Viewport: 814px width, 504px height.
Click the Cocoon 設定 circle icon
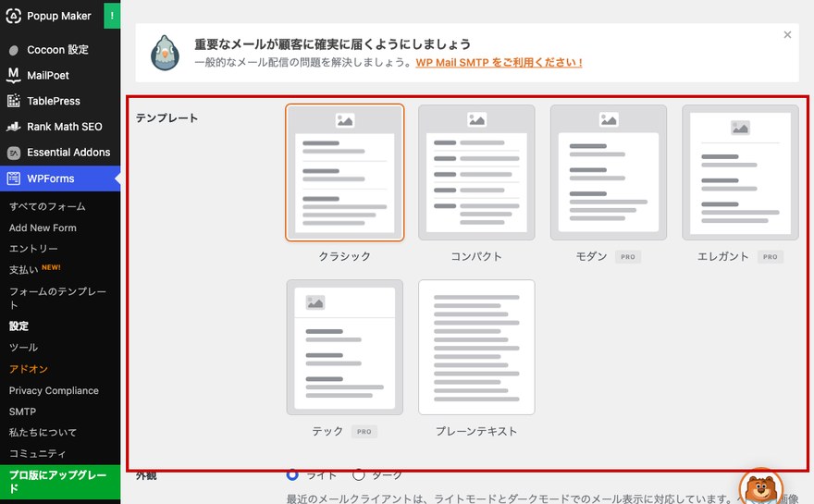(14, 50)
